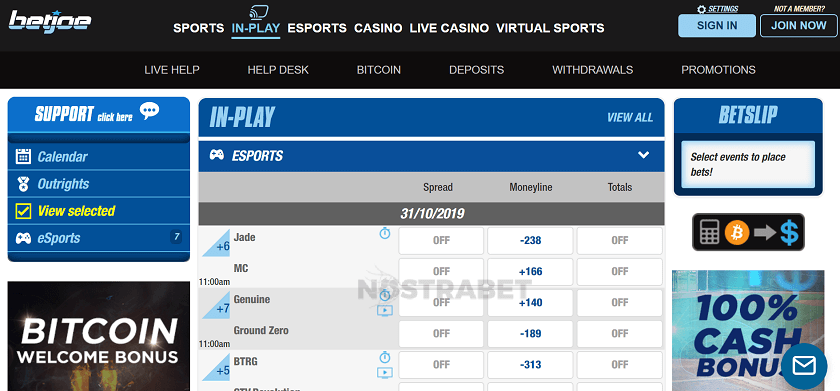This screenshot has width=840, height=391.
Task: Open live stream icon for Genuine match
Action: [385, 310]
